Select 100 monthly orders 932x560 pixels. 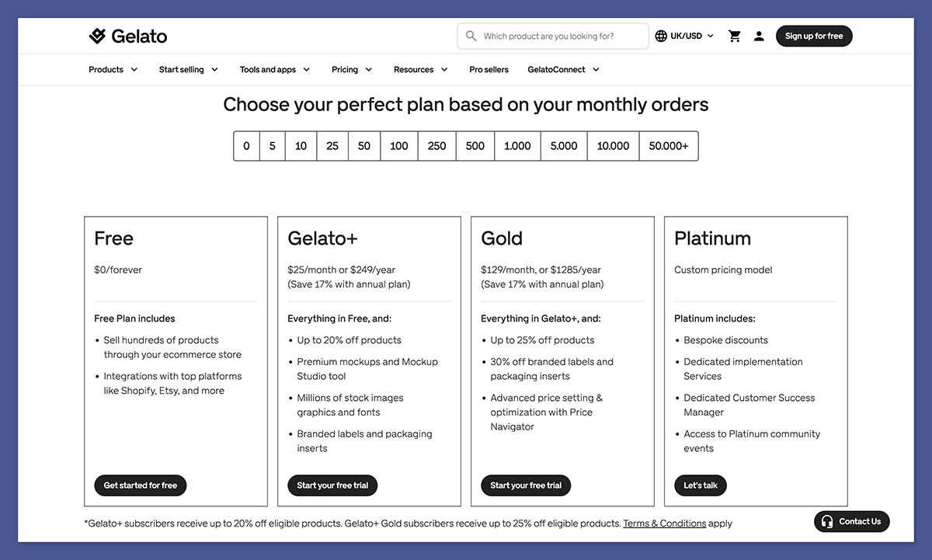coord(398,145)
